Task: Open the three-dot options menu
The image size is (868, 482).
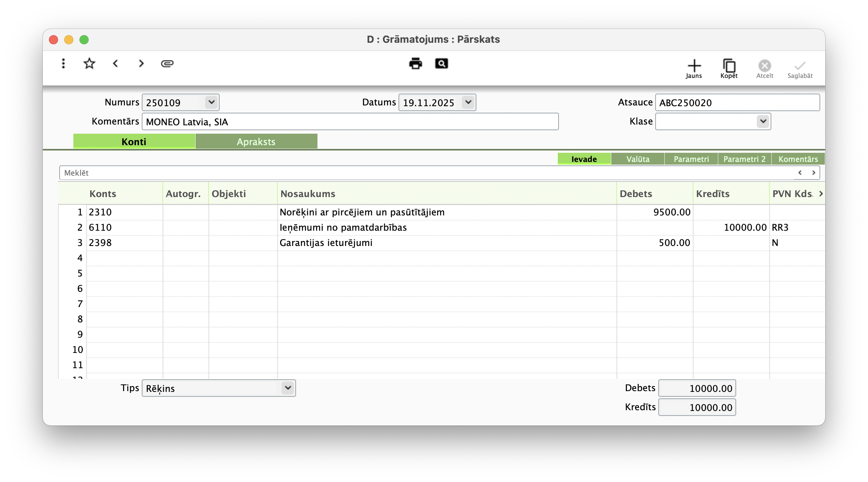Action: click(63, 63)
